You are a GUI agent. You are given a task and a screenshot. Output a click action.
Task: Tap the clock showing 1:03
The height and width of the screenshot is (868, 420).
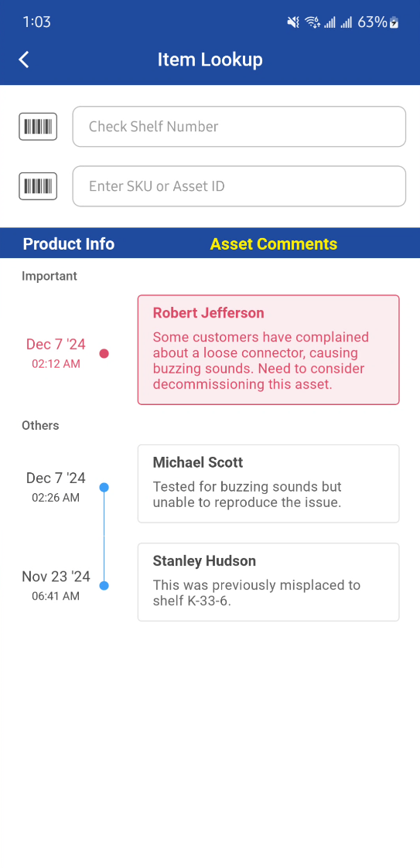(x=36, y=22)
